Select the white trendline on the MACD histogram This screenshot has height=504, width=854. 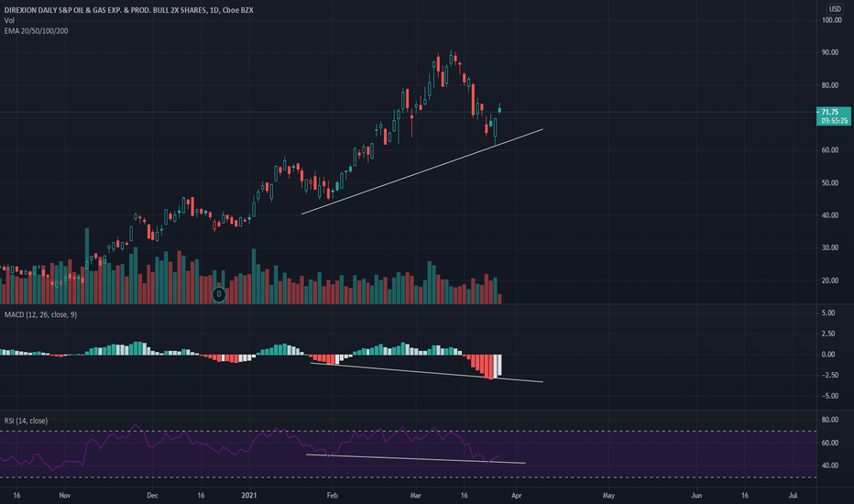426,373
